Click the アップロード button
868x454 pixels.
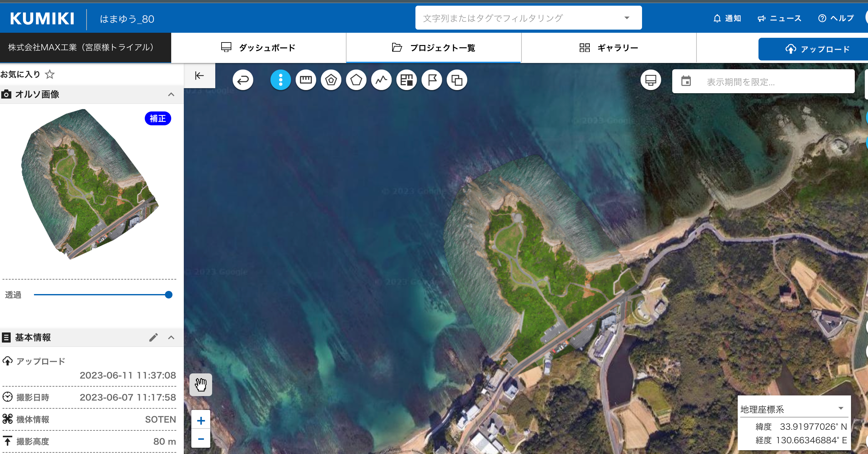(x=817, y=49)
